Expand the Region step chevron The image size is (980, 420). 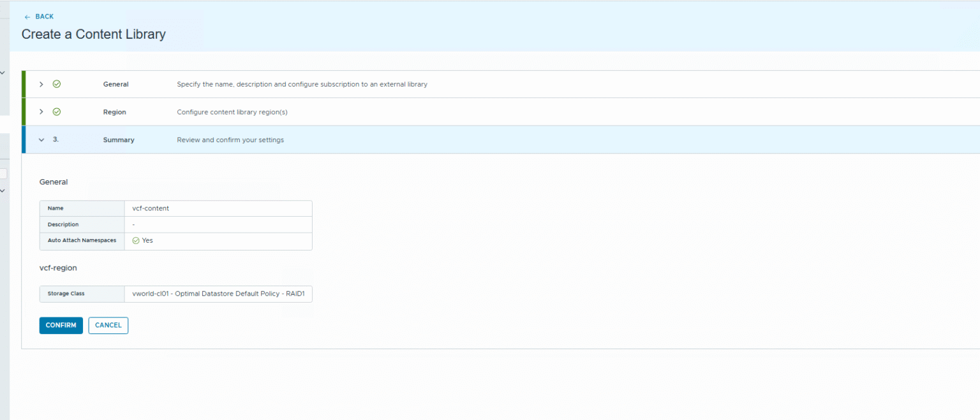(41, 112)
